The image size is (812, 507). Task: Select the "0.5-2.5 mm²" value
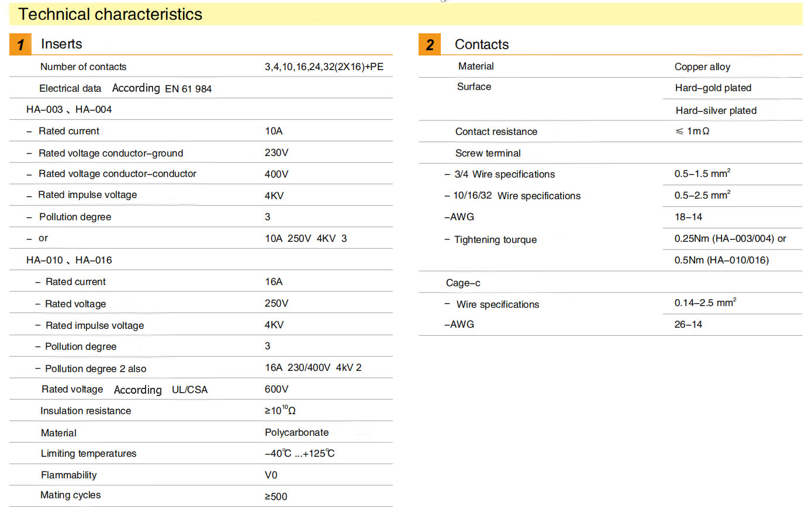[x=703, y=194]
